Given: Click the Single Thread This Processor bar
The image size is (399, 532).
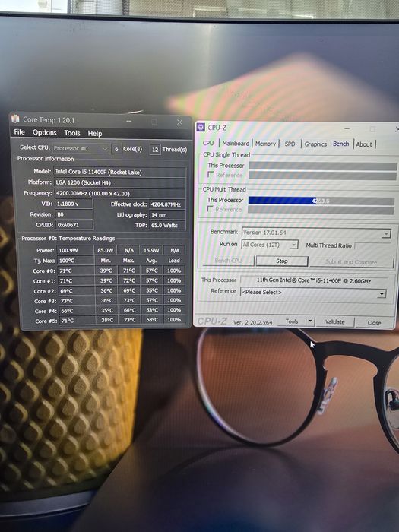Looking at the screenshot, I should click(323, 166).
